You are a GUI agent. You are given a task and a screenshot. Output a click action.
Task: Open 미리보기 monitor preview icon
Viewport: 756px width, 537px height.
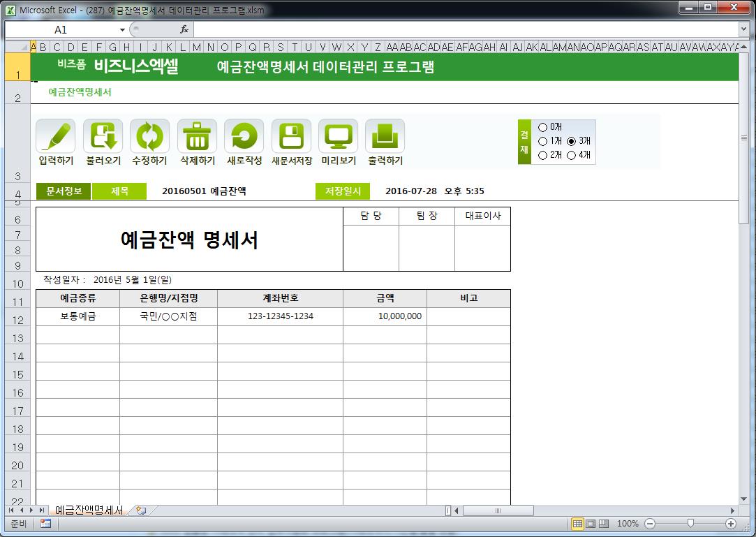pyautogui.click(x=338, y=136)
